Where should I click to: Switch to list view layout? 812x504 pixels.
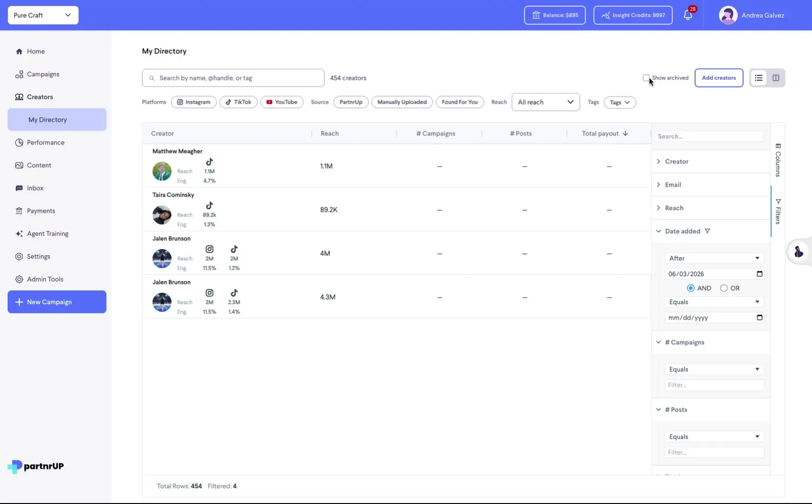[x=759, y=78]
